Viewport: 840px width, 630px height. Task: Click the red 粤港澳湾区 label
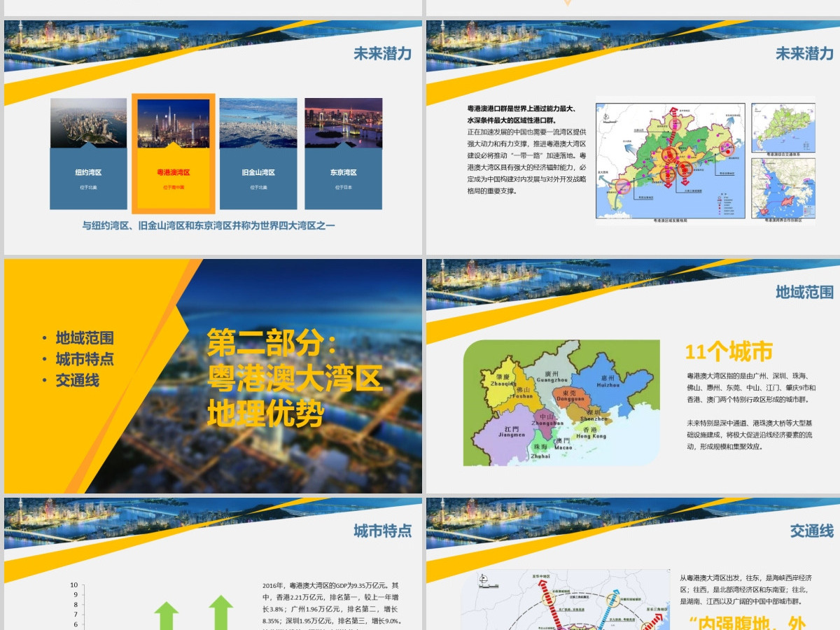pos(173,172)
